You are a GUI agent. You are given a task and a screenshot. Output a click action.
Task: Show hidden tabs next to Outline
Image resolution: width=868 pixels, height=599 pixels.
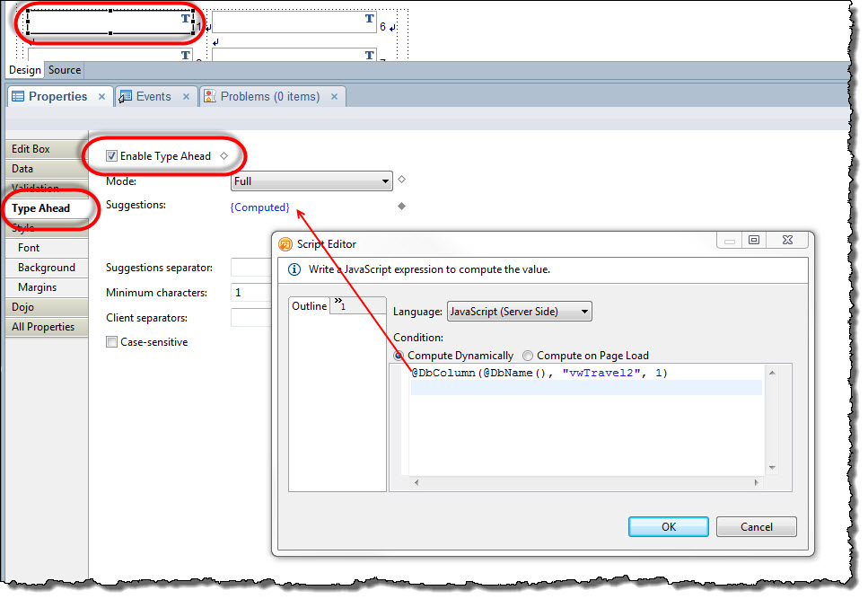(x=340, y=304)
